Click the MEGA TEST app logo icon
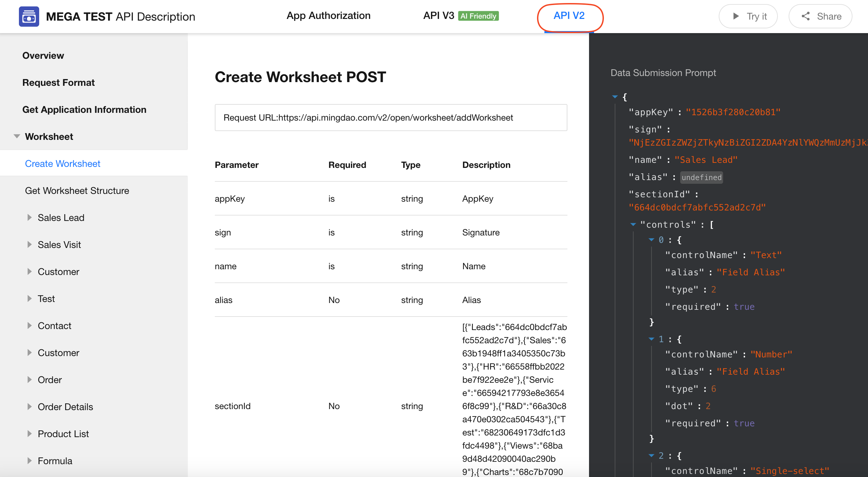Screen dimensions: 868x477 [29, 17]
